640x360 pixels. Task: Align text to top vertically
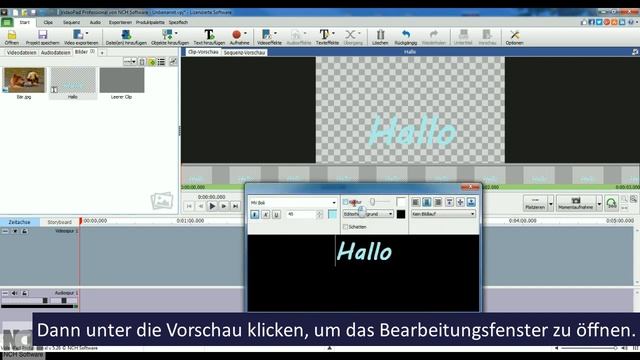pyautogui.click(x=449, y=202)
